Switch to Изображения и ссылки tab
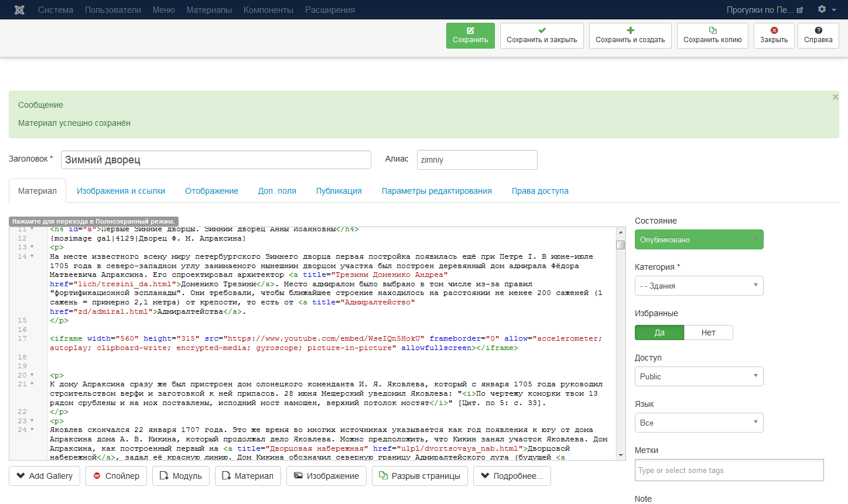The width and height of the screenshot is (848, 504). pyautogui.click(x=121, y=191)
